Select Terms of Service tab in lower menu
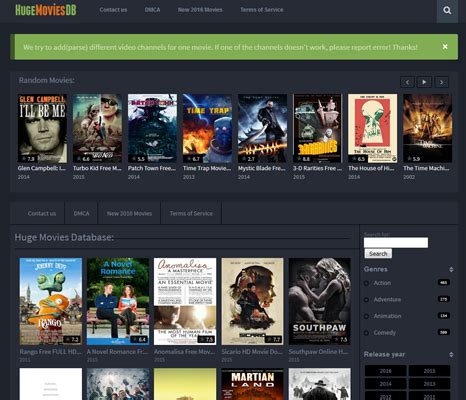The width and height of the screenshot is (466, 400). point(191,213)
